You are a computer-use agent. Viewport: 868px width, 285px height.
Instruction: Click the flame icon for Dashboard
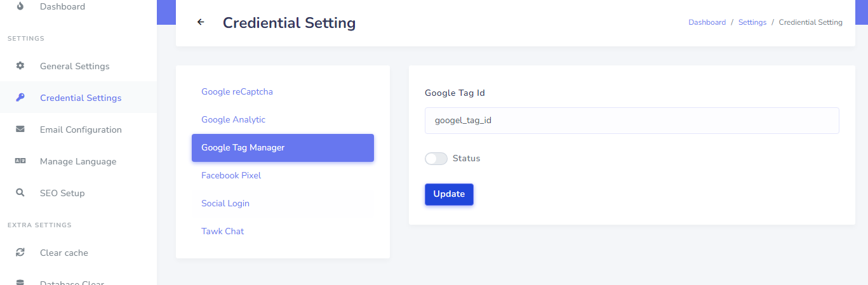[20, 6]
